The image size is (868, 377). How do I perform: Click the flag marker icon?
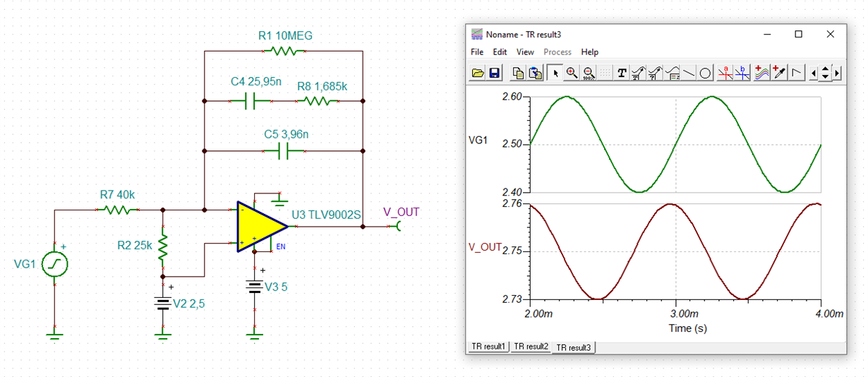[x=797, y=73]
